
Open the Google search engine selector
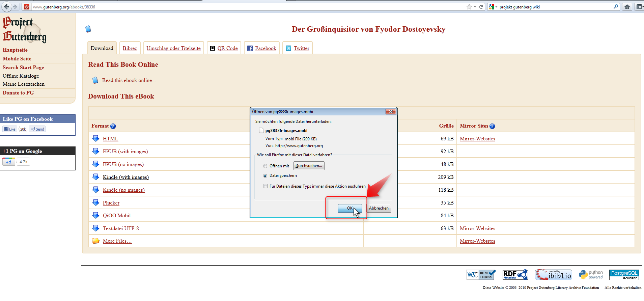point(493,7)
